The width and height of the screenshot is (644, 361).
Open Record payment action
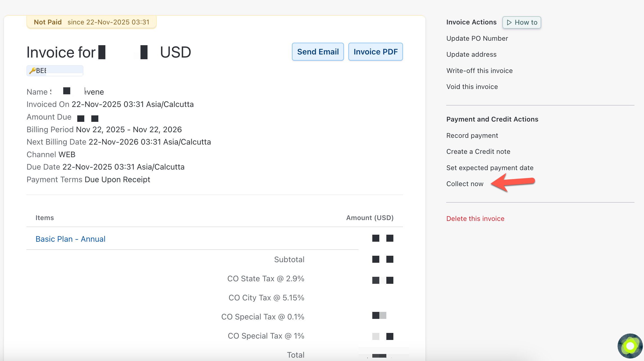472,136
